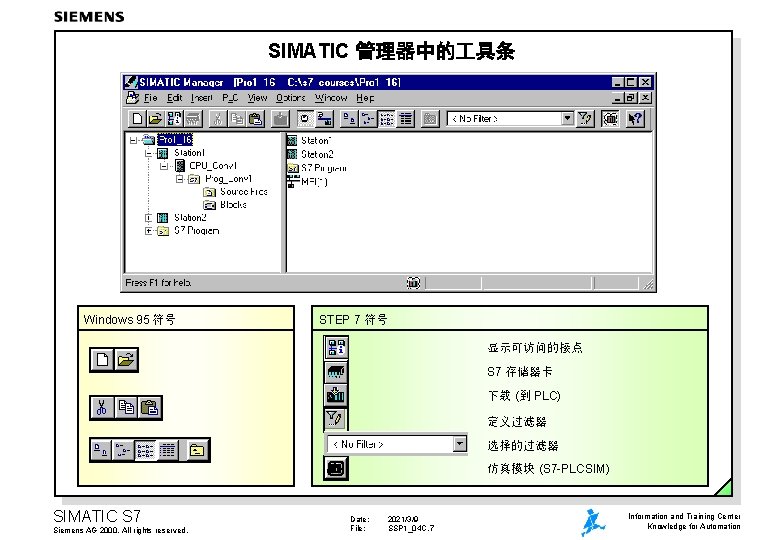
Task: Select Station1 in the right list pane
Action: tap(316, 141)
